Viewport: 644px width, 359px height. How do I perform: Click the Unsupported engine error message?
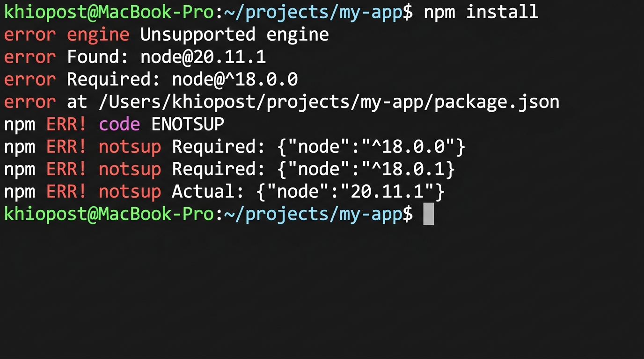point(234,34)
